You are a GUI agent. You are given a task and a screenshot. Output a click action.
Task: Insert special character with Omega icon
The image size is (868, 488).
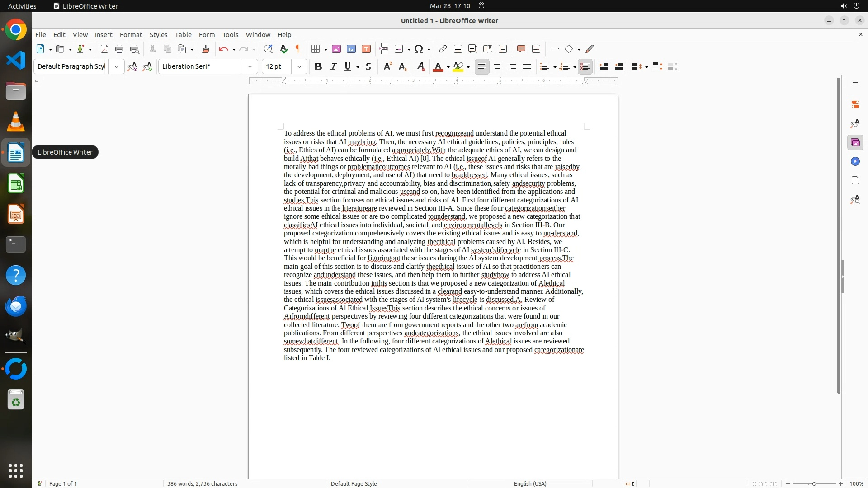click(x=419, y=49)
